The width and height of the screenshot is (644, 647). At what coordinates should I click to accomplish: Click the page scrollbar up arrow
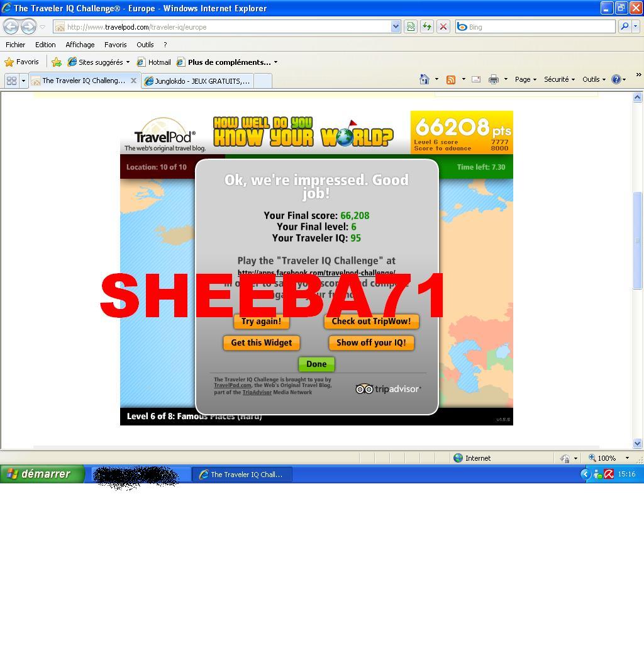[x=638, y=98]
